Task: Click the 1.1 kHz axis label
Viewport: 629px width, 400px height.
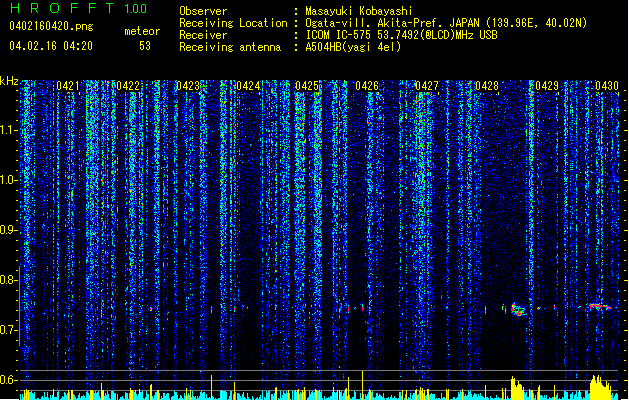Action: pos(8,130)
